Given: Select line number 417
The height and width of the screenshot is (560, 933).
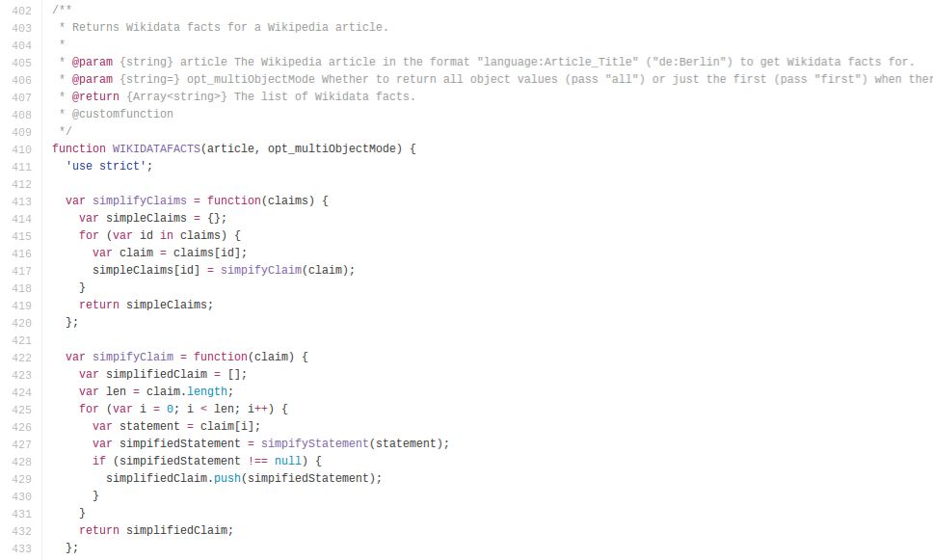Looking at the screenshot, I should 21,270.
